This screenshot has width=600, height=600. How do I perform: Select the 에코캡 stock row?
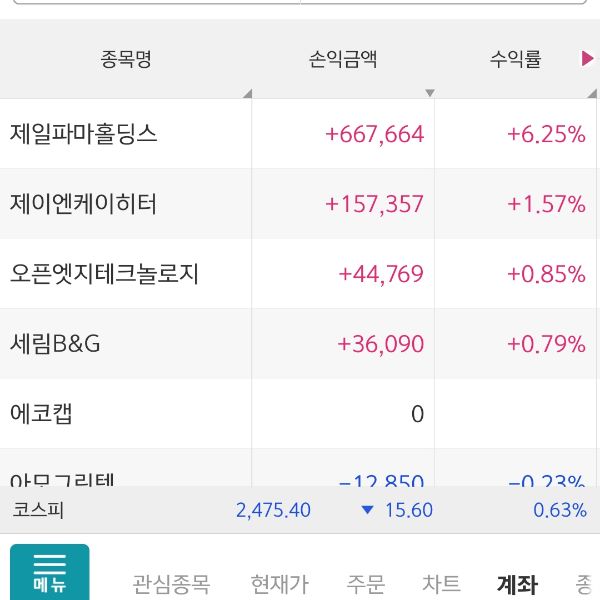(42, 414)
